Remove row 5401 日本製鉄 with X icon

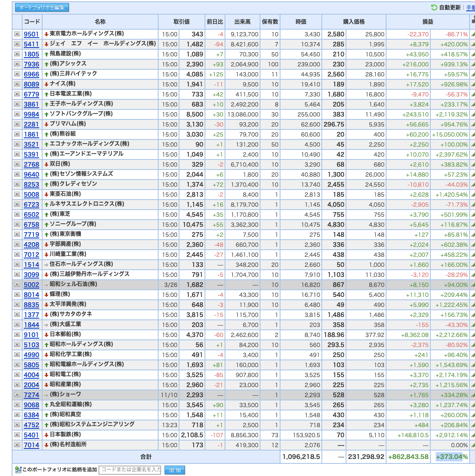(17, 435)
